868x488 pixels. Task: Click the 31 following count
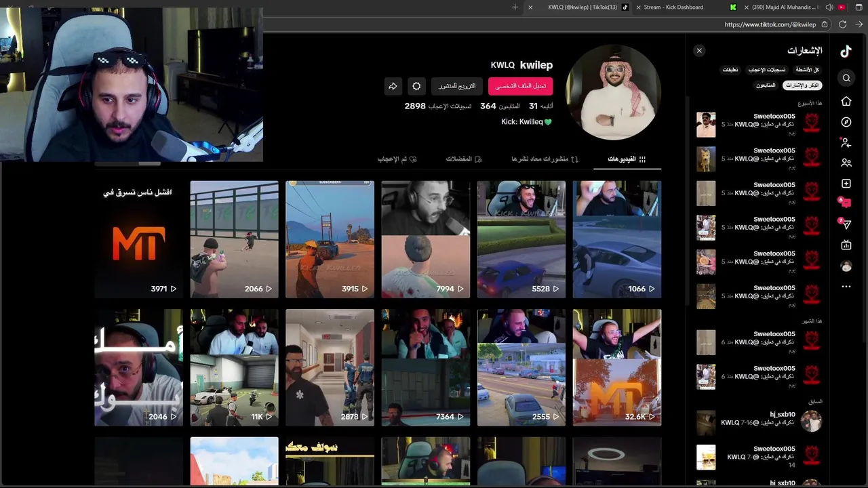tap(540, 106)
